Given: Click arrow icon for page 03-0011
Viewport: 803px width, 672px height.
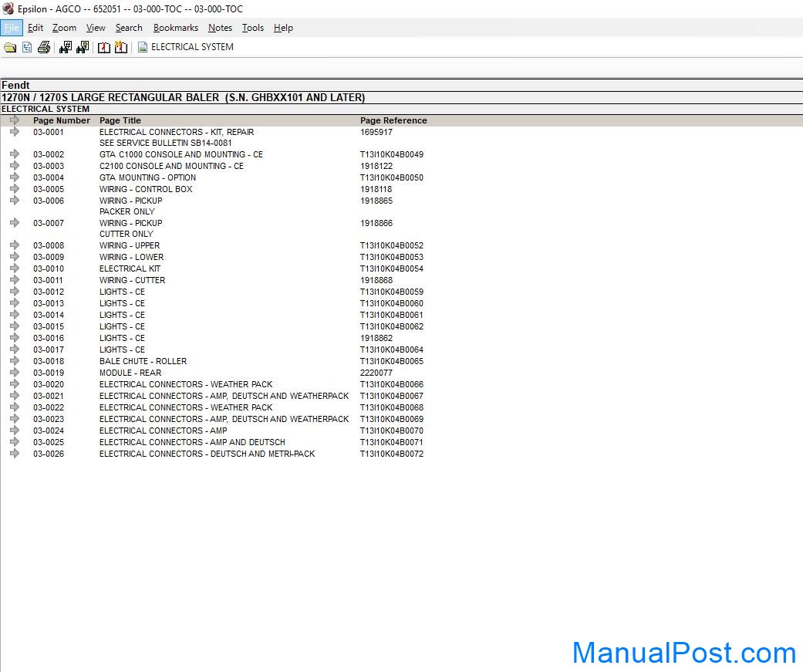Looking at the screenshot, I should pos(15,279).
